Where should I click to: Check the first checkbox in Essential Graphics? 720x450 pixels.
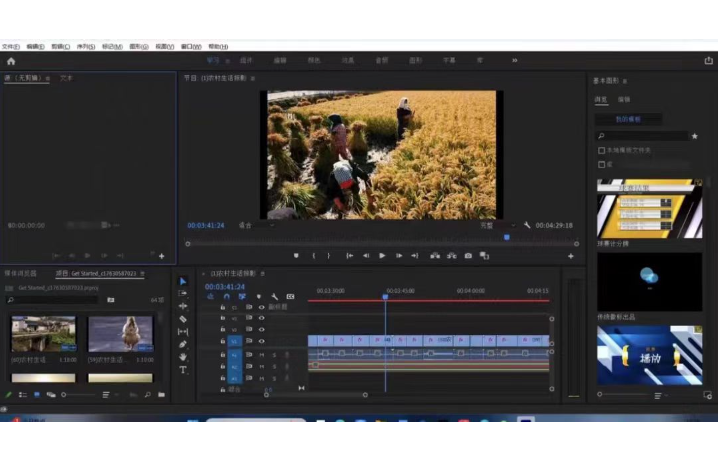tap(601, 150)
